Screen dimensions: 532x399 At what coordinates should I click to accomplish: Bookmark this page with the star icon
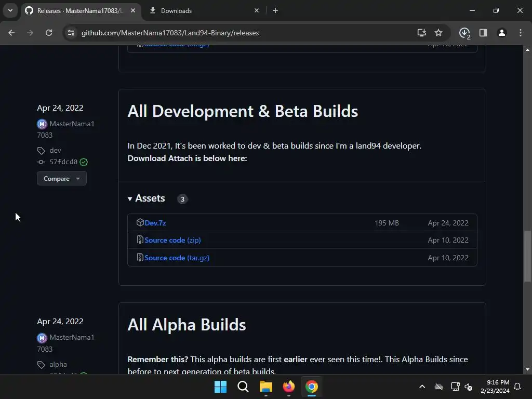click(438, 33)
